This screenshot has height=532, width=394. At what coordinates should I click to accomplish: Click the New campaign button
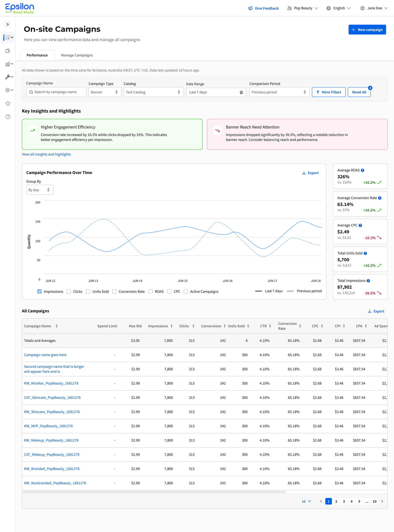(367, 29)
